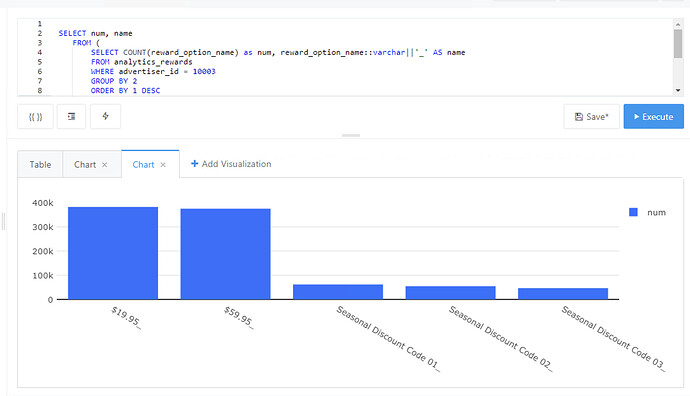This screenshot has width=690, height=396.
Task: Click the query editor scrollbar thumb
Action: pyautogui.click(x=678, y=44)
